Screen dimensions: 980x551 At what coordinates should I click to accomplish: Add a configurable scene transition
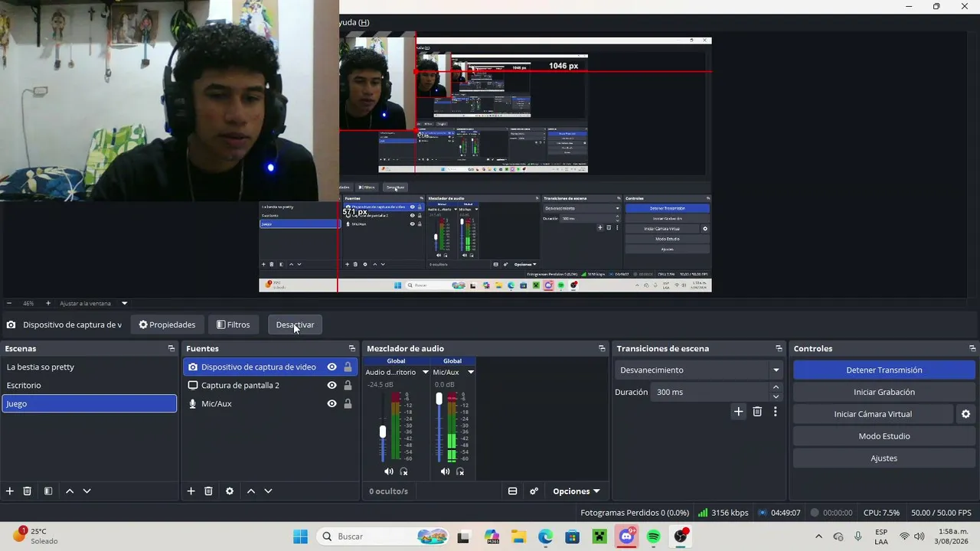tap(738, 412)
